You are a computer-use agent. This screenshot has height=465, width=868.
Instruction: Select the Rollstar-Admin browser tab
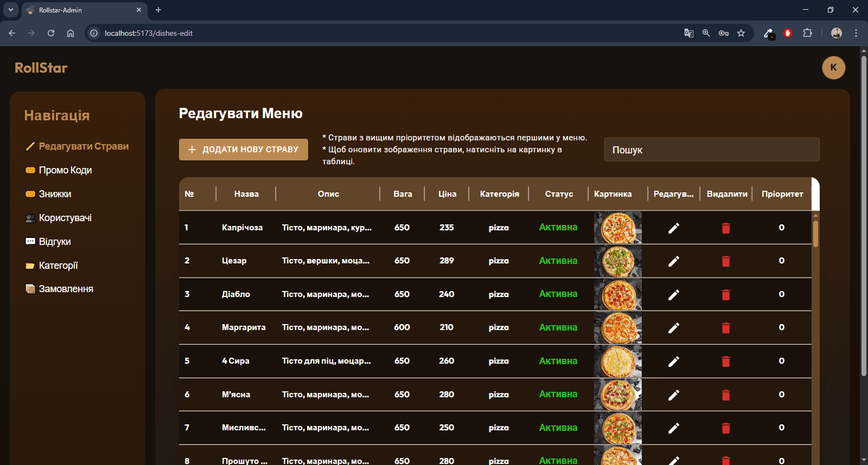click(84, 10)
